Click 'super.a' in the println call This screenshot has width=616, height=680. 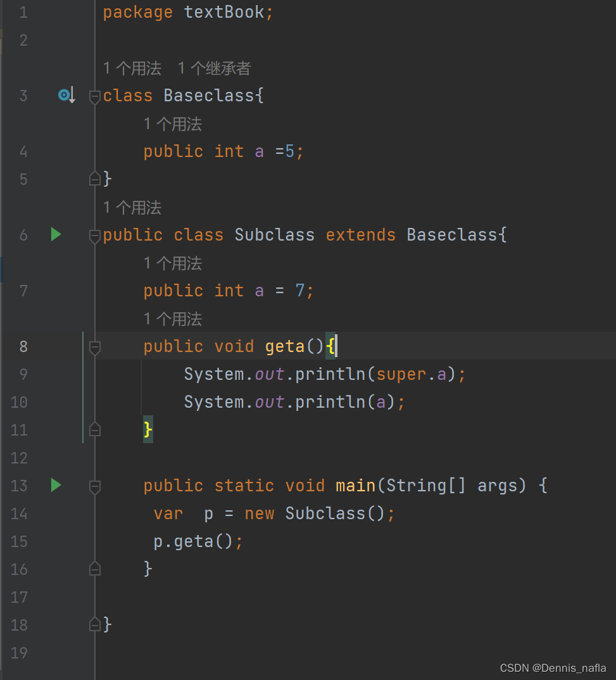click(x=412, y=374)
